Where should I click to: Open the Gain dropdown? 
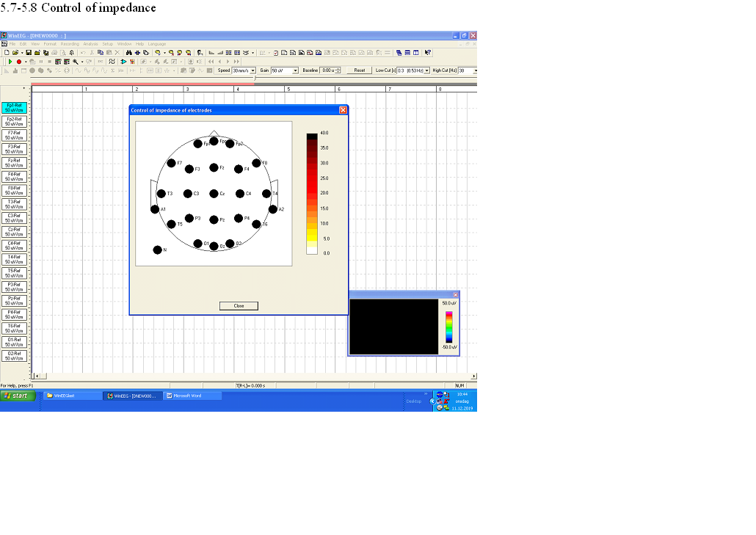295,70
